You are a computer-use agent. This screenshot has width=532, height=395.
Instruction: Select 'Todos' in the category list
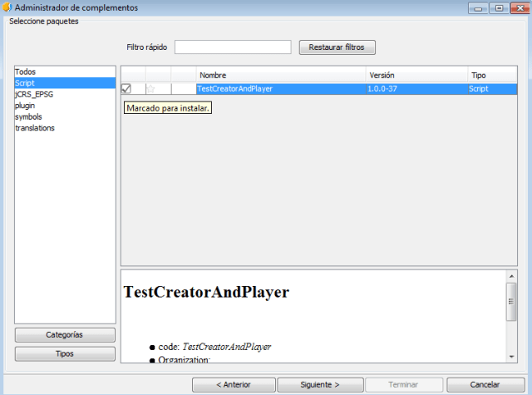tap(26, 72)
